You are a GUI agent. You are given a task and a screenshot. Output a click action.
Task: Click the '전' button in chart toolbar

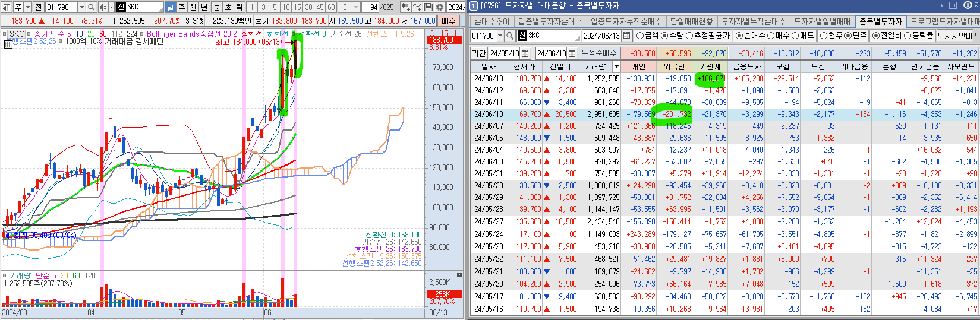tap(38, 7)
